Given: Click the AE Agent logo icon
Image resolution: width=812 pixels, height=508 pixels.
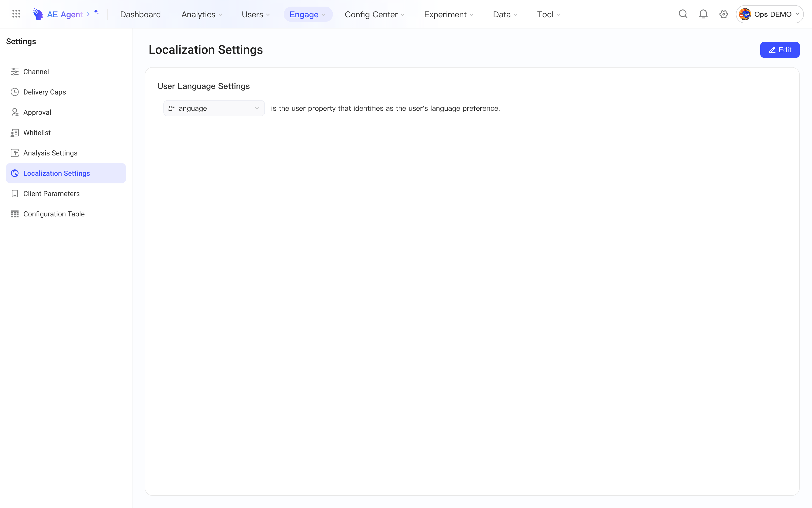Looking at the screenshot, I should click(38, 14).
